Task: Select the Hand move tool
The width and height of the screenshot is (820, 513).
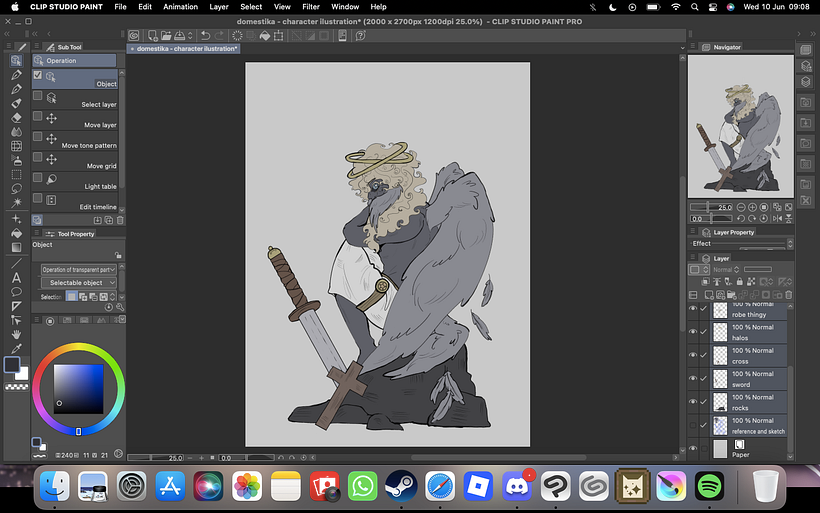Action: [16, 334]
